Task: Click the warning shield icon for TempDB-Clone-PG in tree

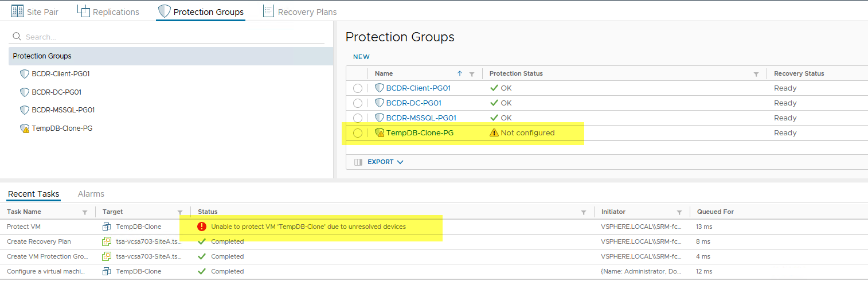Action: click(x=24, y=128)
